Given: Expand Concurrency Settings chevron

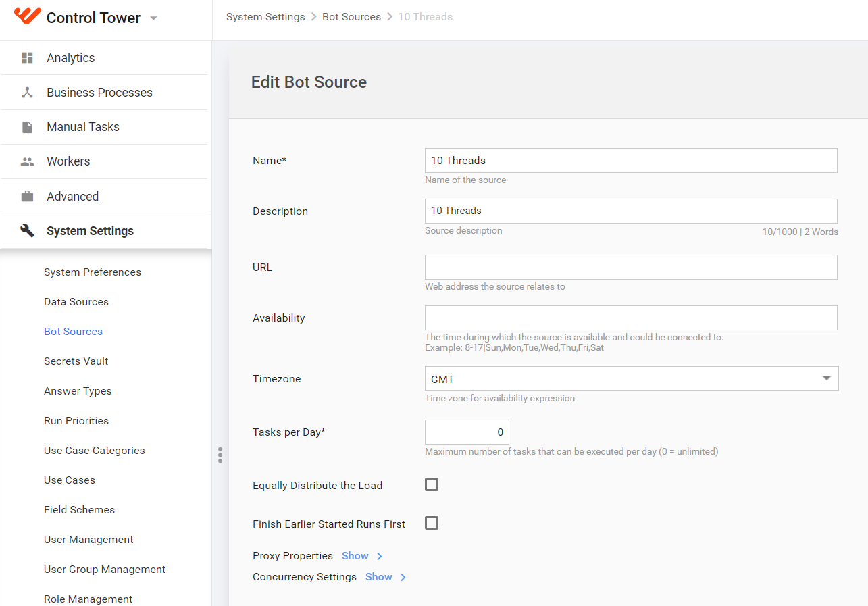Looking at the screenshot, I should (403, 577).
